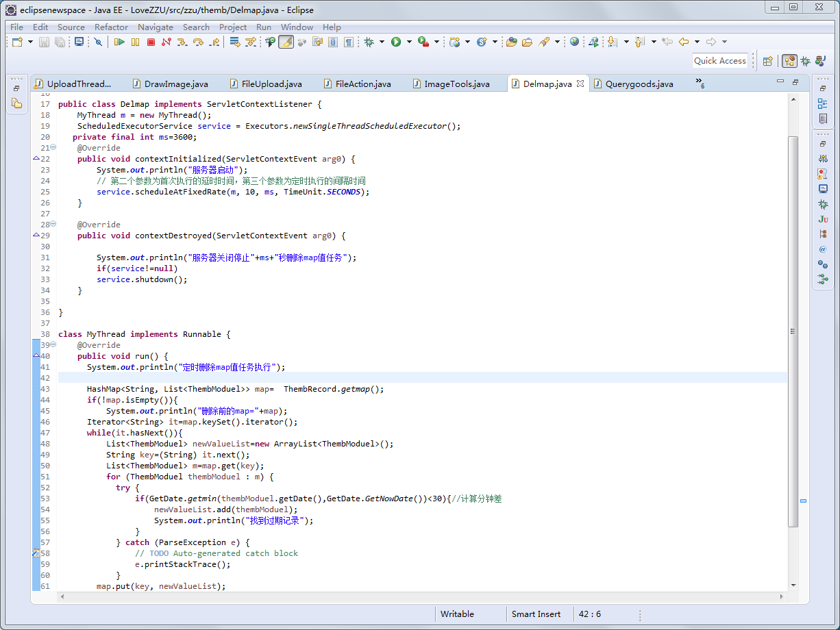Click the Previous Annotation icon
Screen dimensions: 840x630
[x=640, y=42]
